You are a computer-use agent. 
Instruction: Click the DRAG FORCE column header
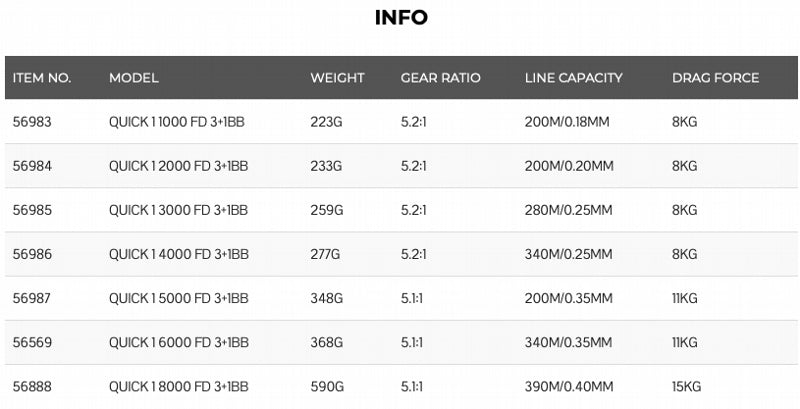[x=715, y=78]
